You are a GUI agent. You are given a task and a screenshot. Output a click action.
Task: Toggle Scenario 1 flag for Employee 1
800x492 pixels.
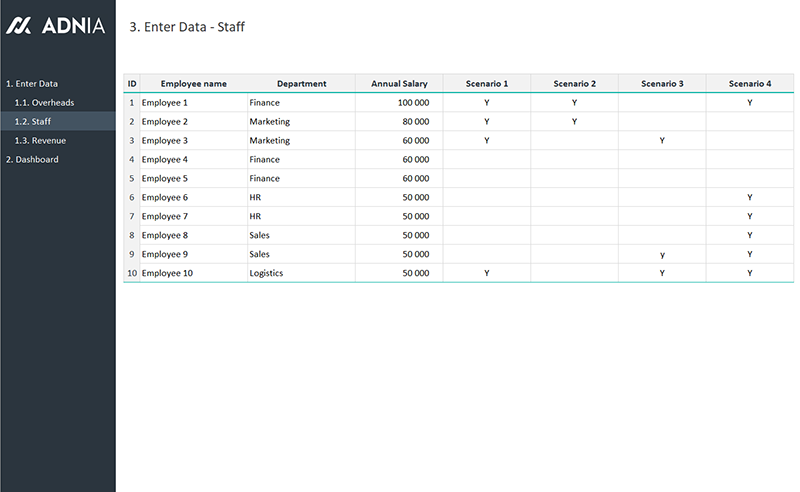click(x=486, y=103)
